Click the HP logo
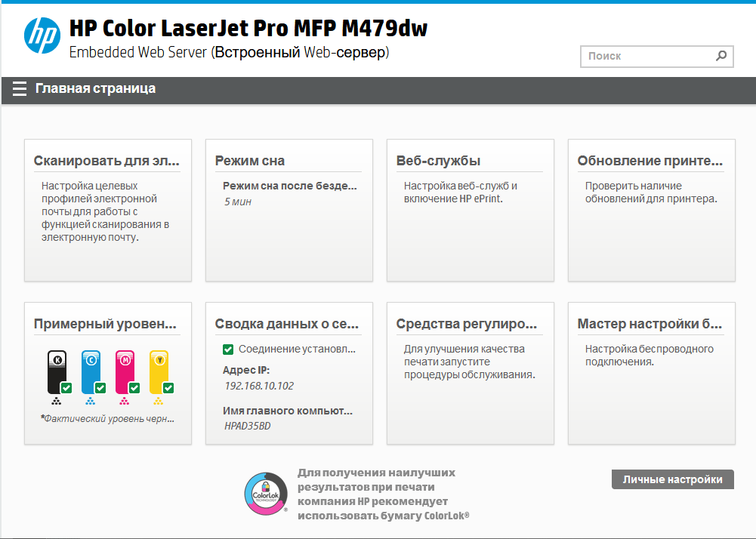The width and height of the screenshot is (756, 539). click(x=42, y=35)
